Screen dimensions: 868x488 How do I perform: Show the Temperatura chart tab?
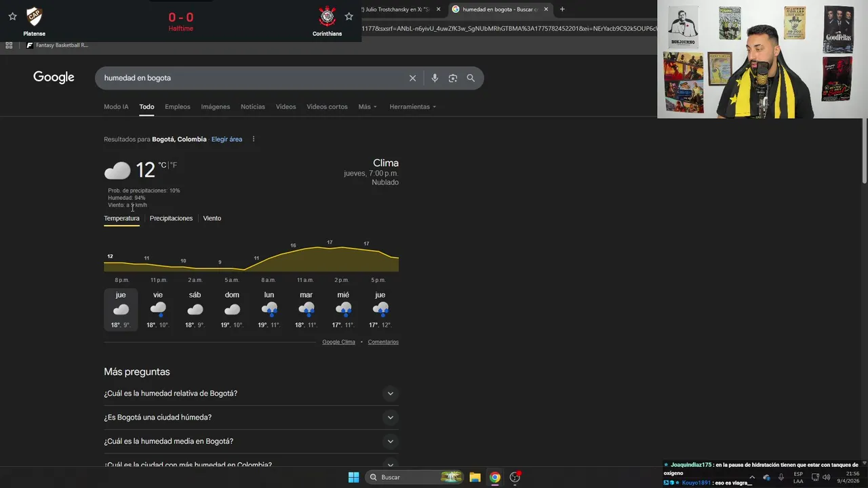pyautogui.click(x=121, y=218)
